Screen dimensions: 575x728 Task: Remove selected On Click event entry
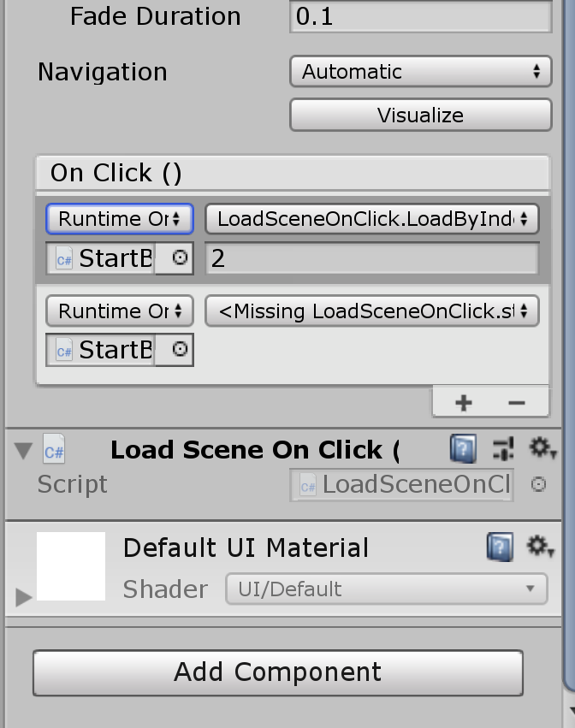pyautogui.click(x=516, y=402)
